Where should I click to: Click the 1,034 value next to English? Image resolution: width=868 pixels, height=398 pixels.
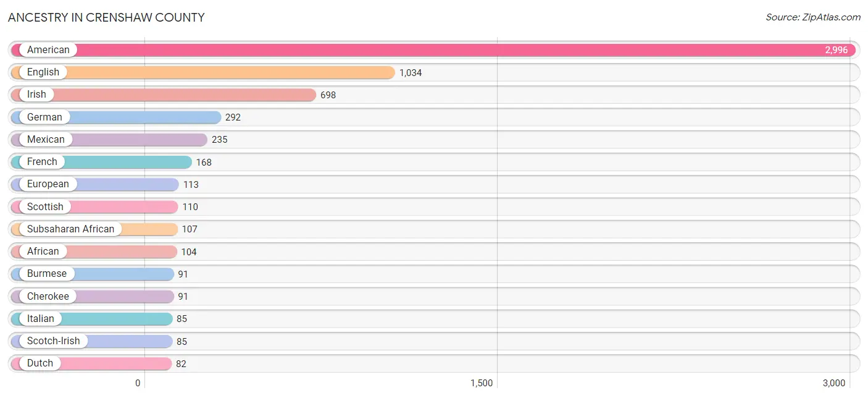[x=411, y=73]
